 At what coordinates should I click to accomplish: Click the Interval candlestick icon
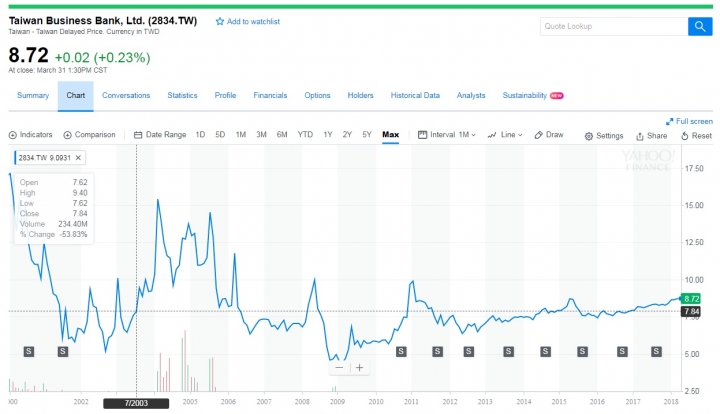(422, 134)
